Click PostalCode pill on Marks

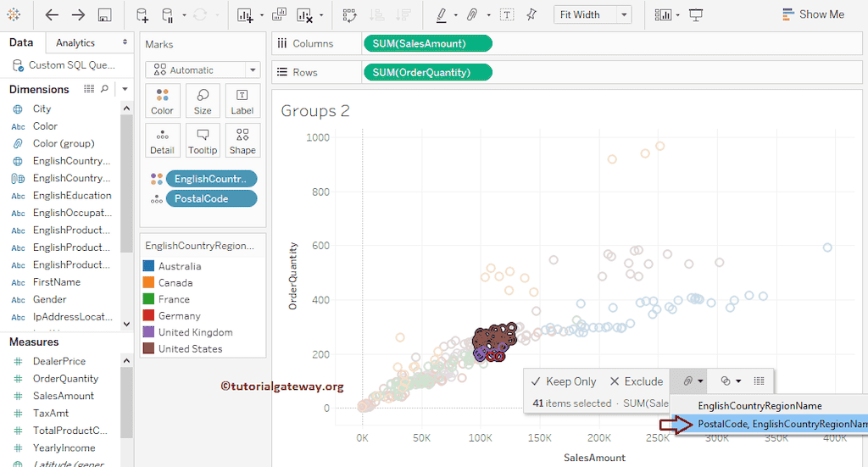211,198
